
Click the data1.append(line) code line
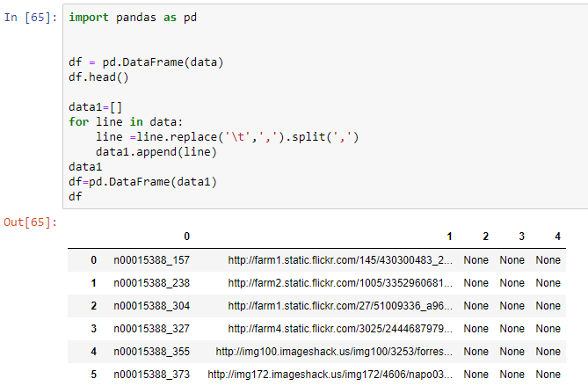[x=156, y=152]
